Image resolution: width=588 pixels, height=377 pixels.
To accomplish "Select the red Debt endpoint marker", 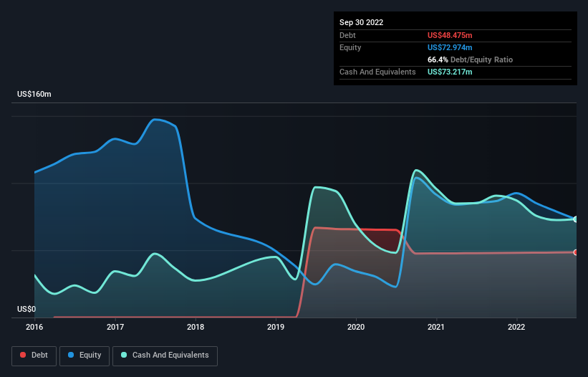I will 576,252.
